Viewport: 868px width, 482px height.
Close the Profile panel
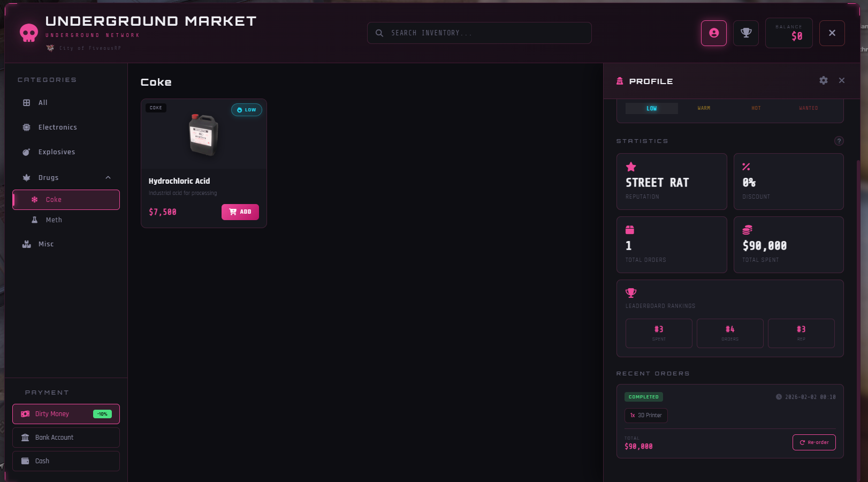(842, 80)
